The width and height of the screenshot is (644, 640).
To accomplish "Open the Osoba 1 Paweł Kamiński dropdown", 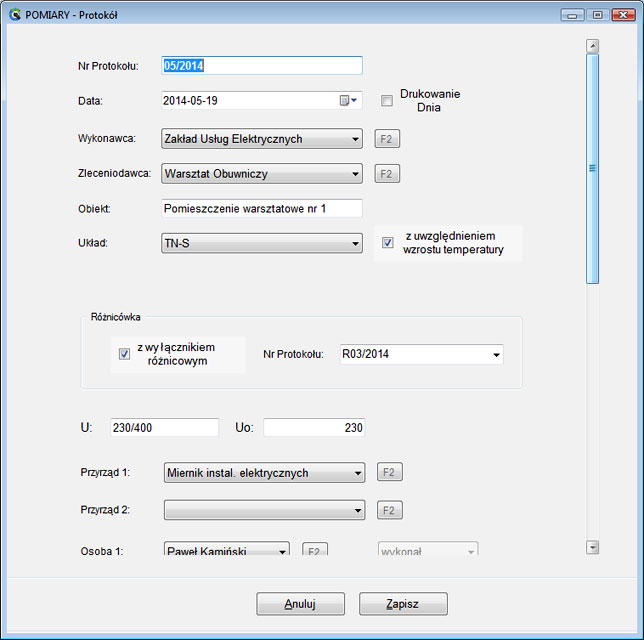I will pos(227,548).
